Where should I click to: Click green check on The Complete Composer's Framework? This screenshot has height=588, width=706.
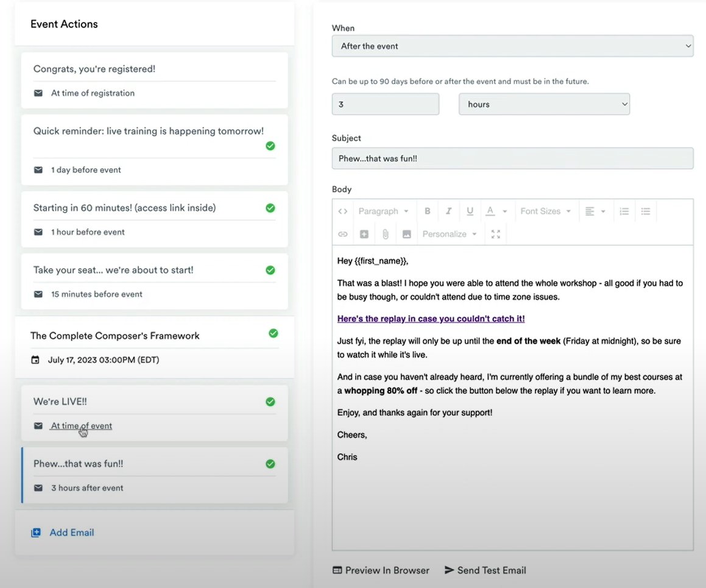[x=274, y=333]
